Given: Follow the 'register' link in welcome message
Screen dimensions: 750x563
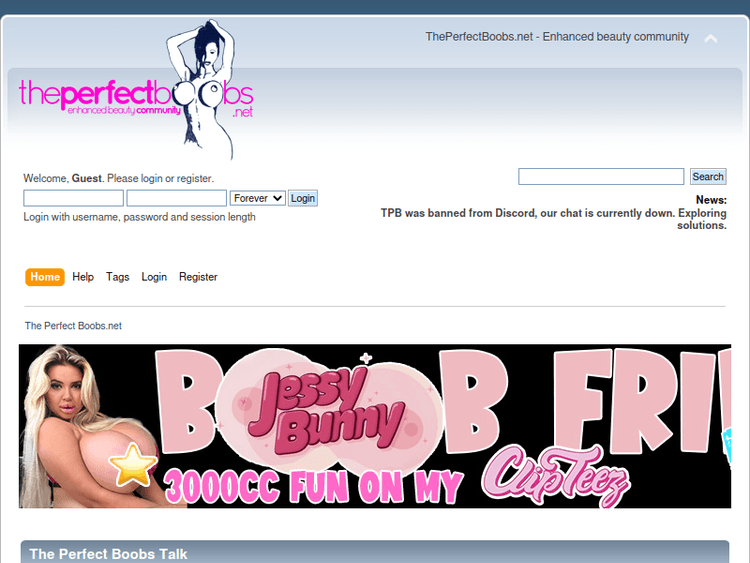Looking at the screenshot, I should coord(194,179).
